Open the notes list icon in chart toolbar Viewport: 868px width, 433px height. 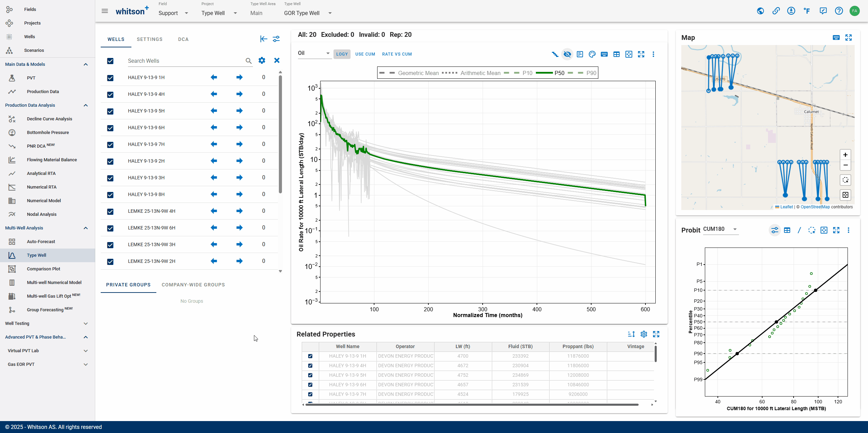pyautogui.click(x=580, y=54)
